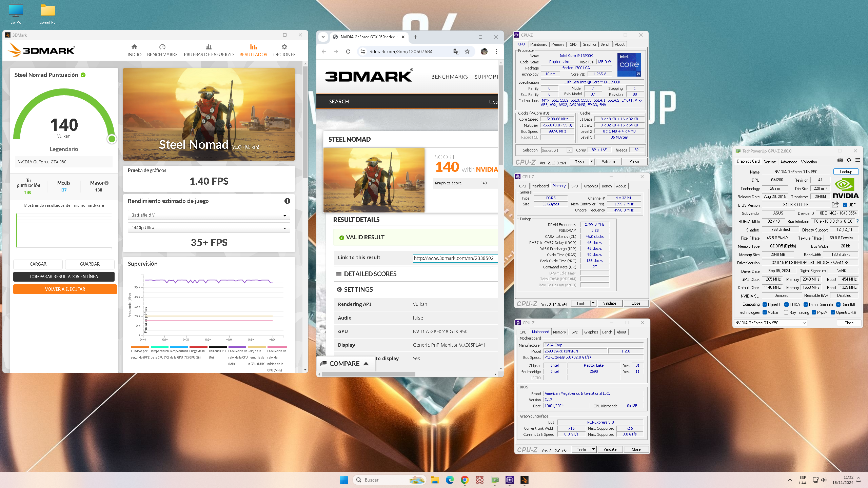Open Windows Start menu

(344, 480)
